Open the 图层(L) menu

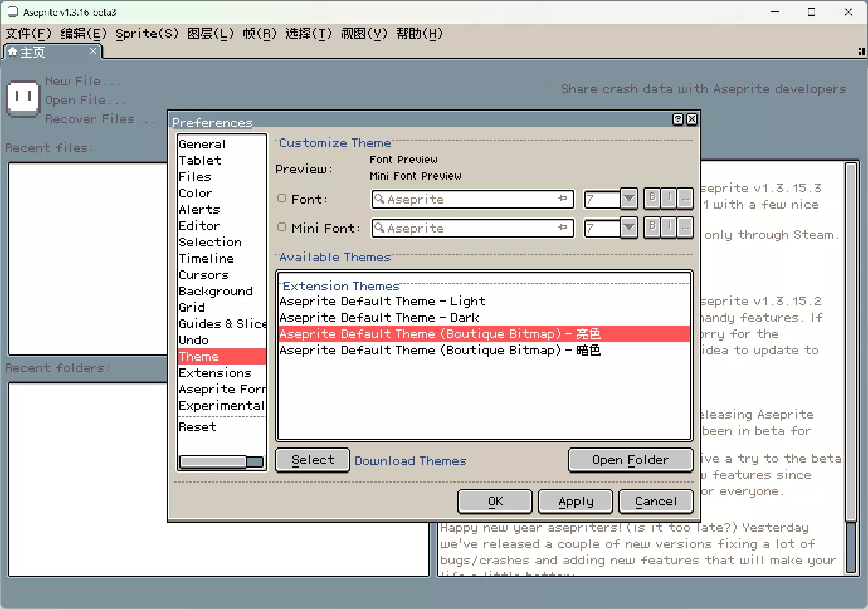coord(211,33)
